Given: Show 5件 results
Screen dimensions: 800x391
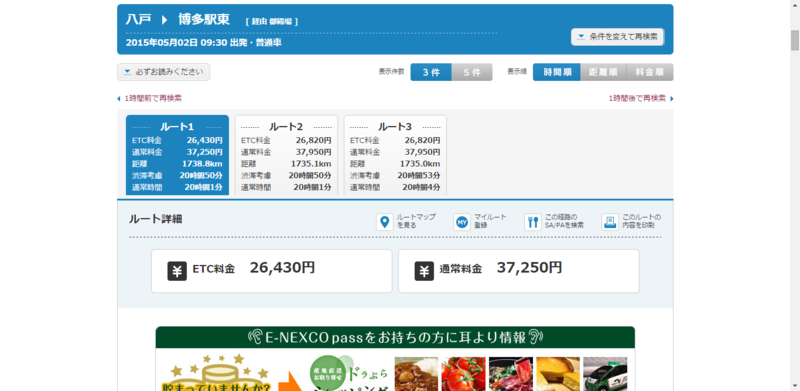Looking at the screenshot, I should (x=472, y=72).
